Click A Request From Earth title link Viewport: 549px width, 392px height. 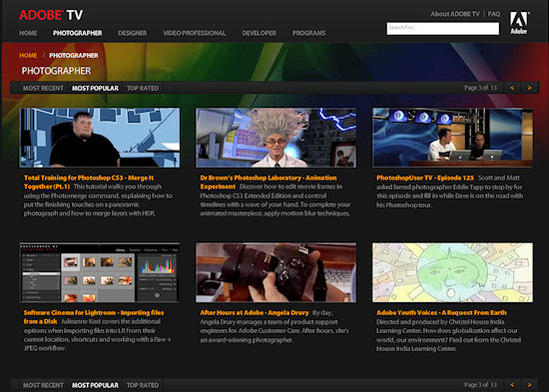point(441,312)
